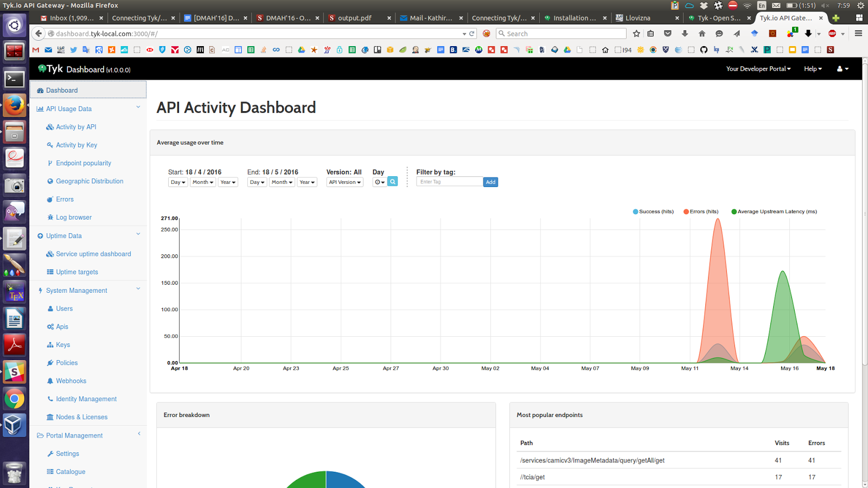Click the Catalogue list icon

click(50, 472)
